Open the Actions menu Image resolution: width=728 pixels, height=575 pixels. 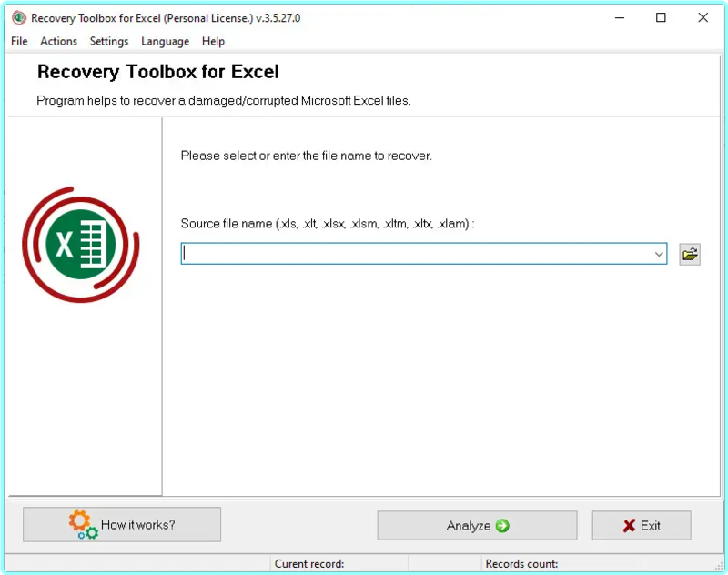point(58,41)
